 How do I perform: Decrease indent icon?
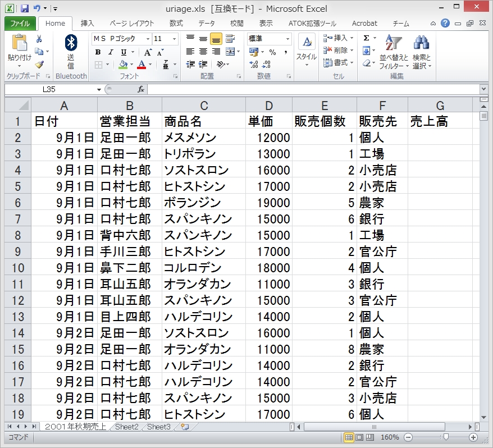190,65
